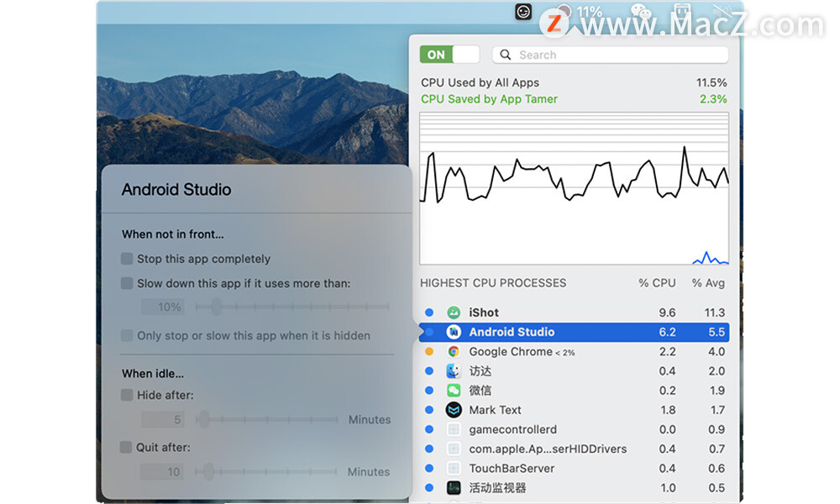Click the blue status dot beside 访达
Screen dimensions: 840x504
[429, 370]
